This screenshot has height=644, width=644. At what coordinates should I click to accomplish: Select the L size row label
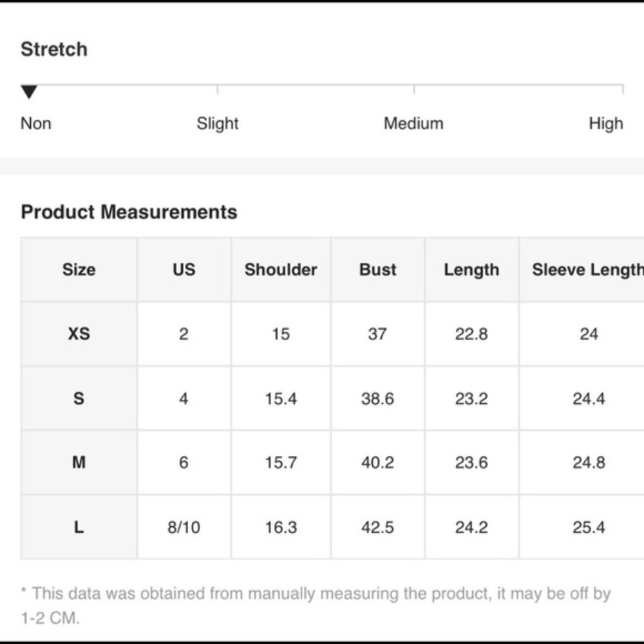coord(79,527)
